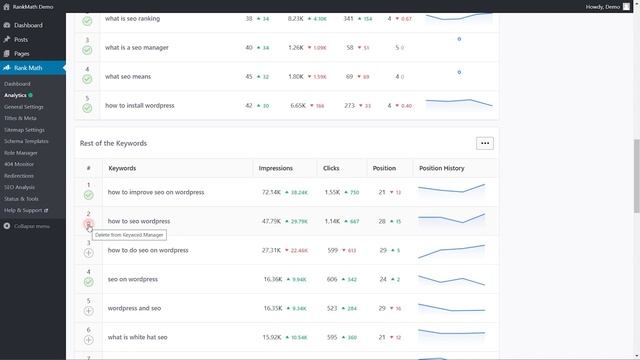This screenshot has width=640, height=360.
Task: Click the user avatar in admin bar
Action: coord(626,7)
